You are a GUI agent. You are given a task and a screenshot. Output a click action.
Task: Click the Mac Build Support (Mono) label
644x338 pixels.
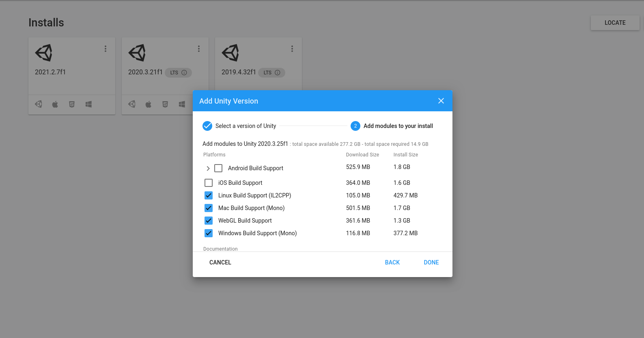pos(252,208)
